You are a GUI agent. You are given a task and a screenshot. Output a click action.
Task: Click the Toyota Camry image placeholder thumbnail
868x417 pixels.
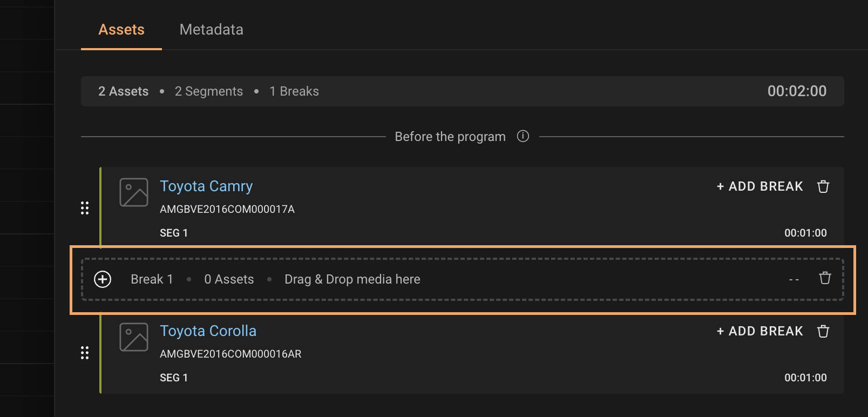click(x=134, y=192)
